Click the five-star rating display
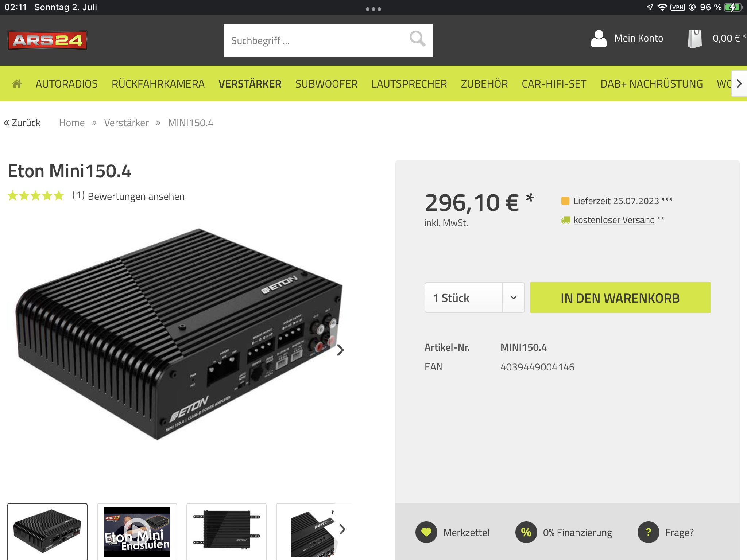 click(x=36, y=196)
